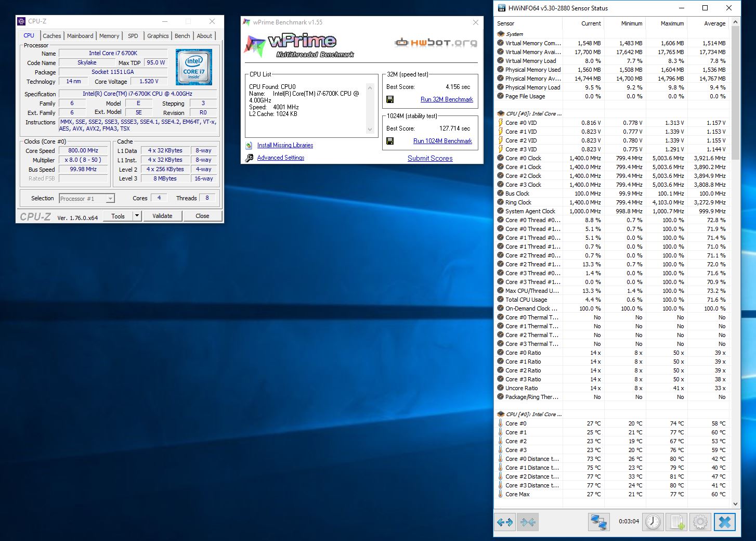756x541 pixels.
Task: Open the About tab in CPU-Z
Action: click(x=204, y=36)
